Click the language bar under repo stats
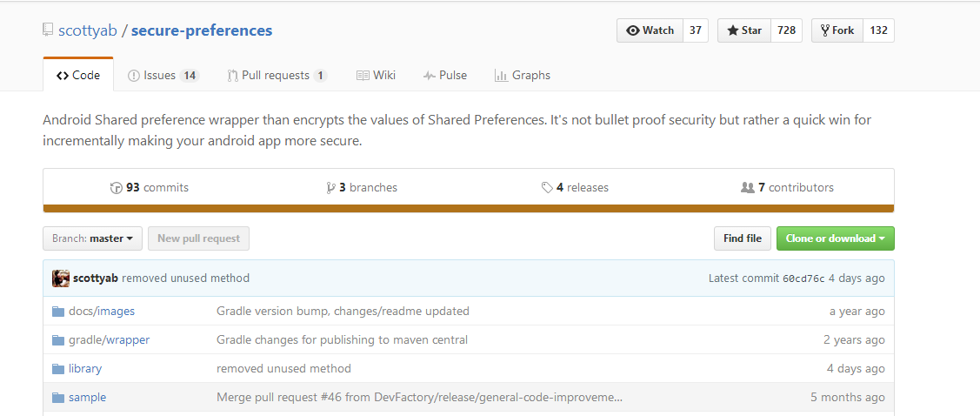 tap(469, 208)
